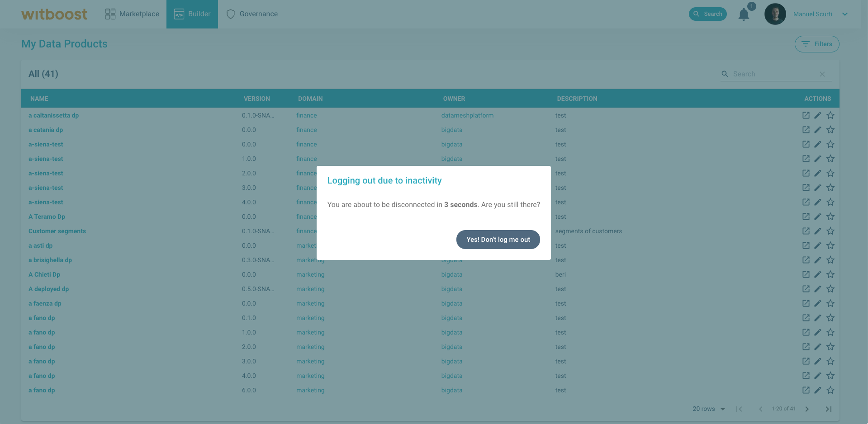Clear the table search field using the X icon
The image size is (868, 424).
click(822, 74)
